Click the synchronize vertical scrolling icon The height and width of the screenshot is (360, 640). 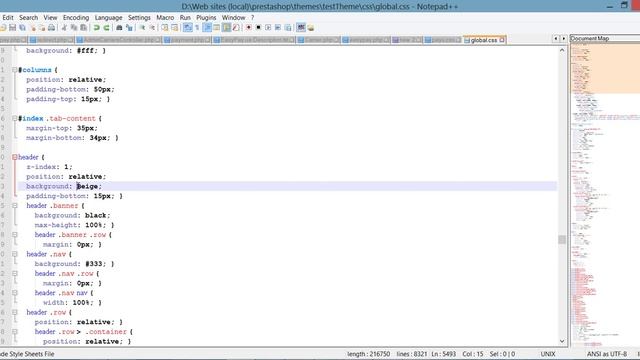click(164, 27)
